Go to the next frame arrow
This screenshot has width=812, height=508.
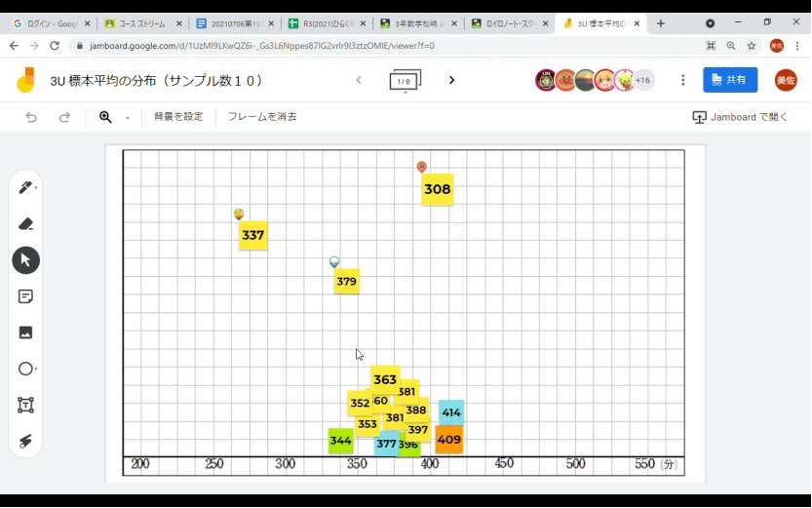(451, 80)
